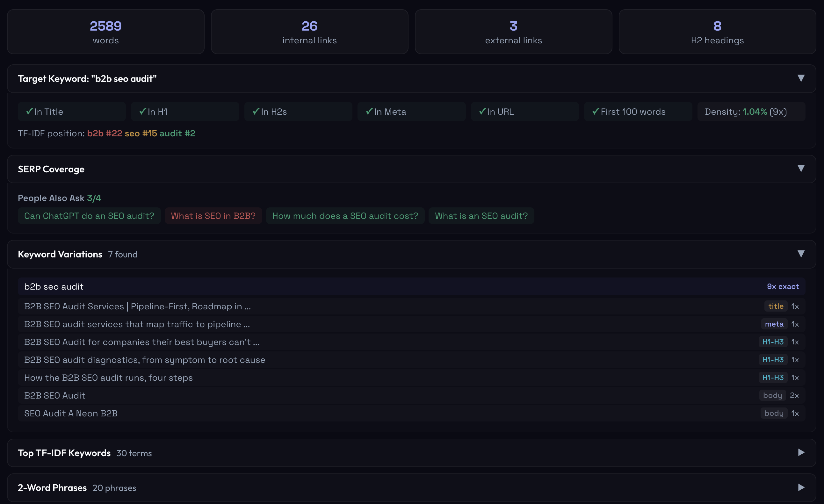The image size is (824, 504).
Task: Select the 'What is SEO in B2B?' chip
Action: click(x=213, y=216)
